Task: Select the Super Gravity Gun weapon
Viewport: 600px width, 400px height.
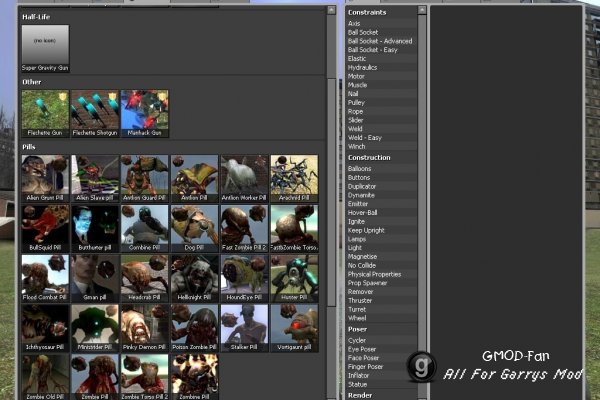Action: pyautogui.click(x=45, y=49)
